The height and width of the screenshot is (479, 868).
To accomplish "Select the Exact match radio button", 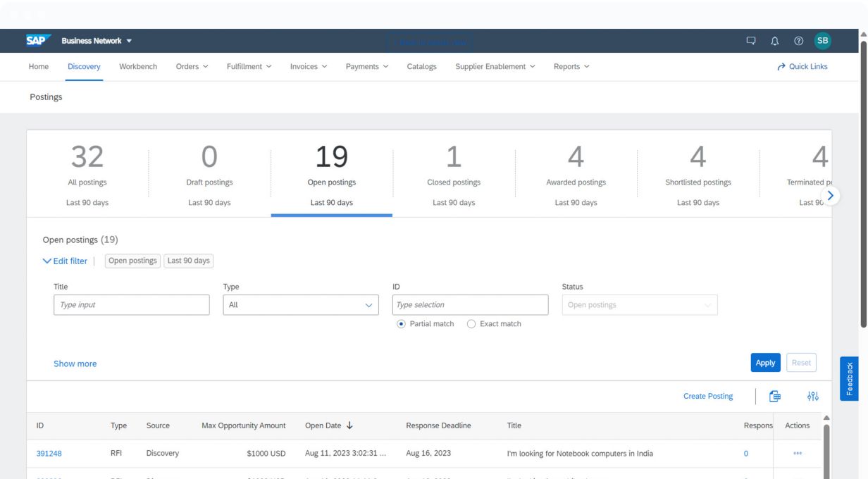I will [x=471, y=324].
